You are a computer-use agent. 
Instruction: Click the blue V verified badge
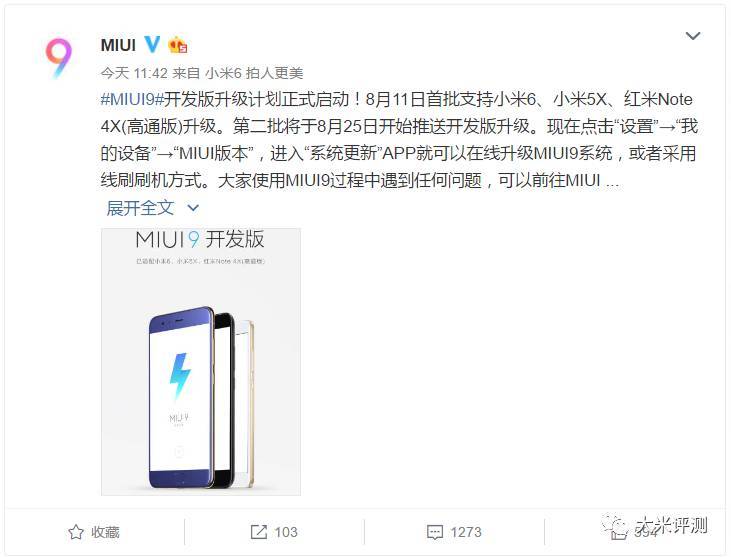[x=152, y=45]
